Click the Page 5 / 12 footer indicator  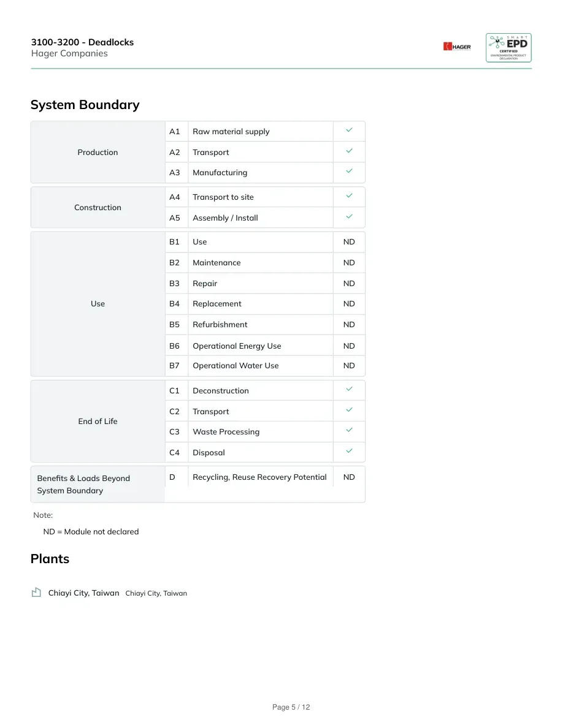click(x=291, y=707)
